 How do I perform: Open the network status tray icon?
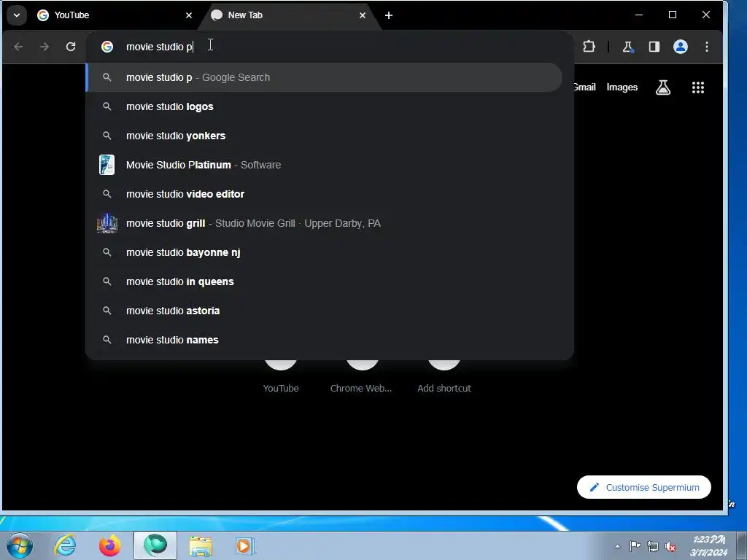click(x=653, y=546)
